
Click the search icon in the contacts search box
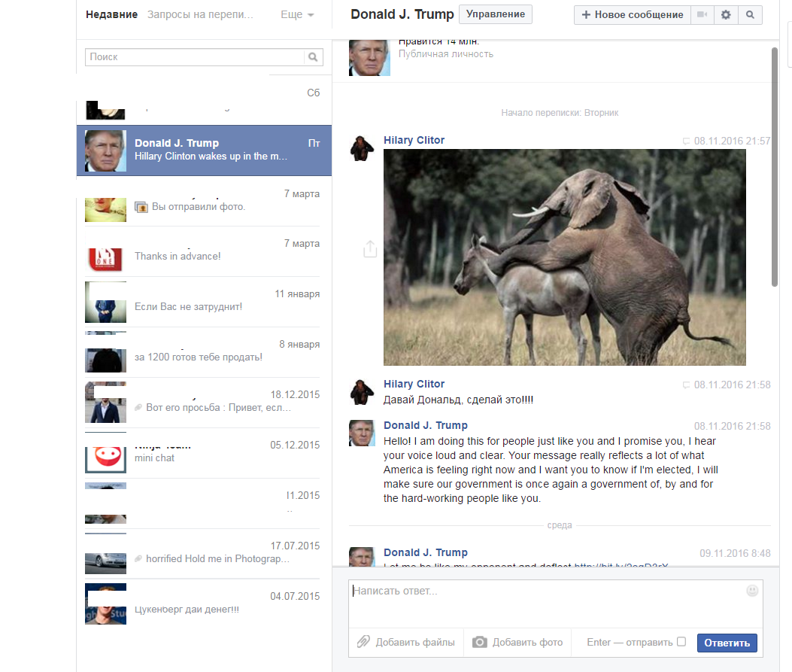click(313, 57)
